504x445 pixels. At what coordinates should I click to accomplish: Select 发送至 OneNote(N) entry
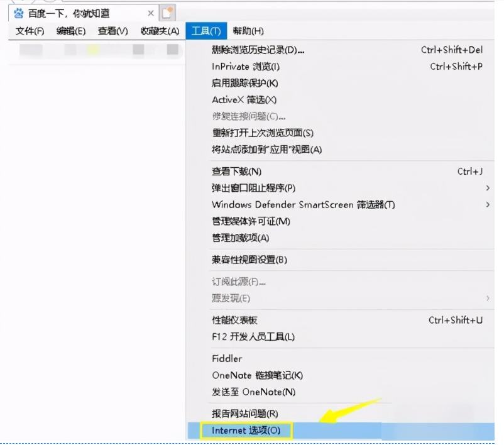pyautogui.click(x=253, y=392)
